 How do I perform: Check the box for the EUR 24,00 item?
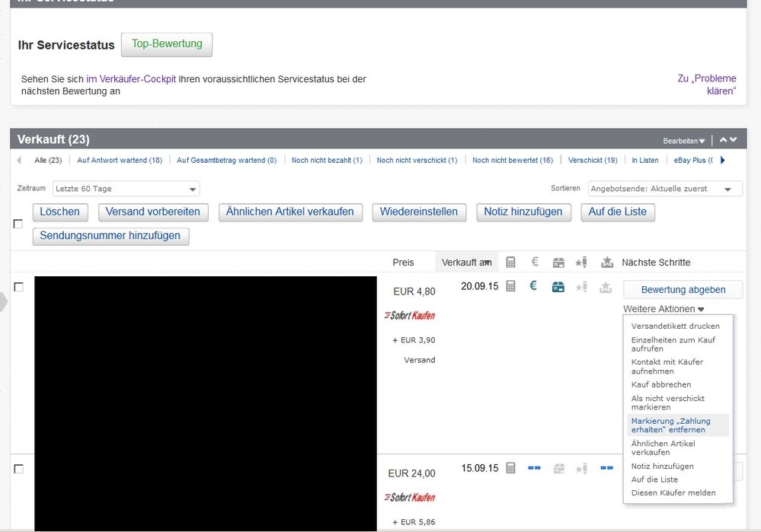pyautogui.click(x=18, y=469)
